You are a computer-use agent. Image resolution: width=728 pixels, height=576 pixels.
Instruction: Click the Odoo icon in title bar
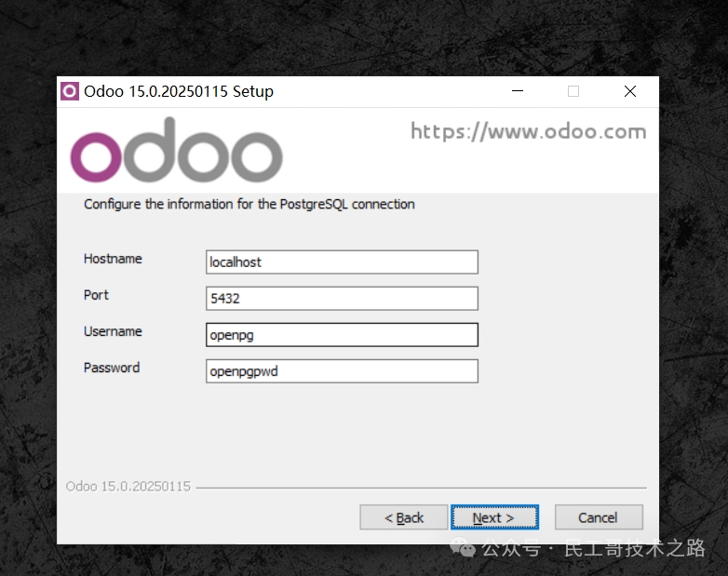[x=70, y=91]
